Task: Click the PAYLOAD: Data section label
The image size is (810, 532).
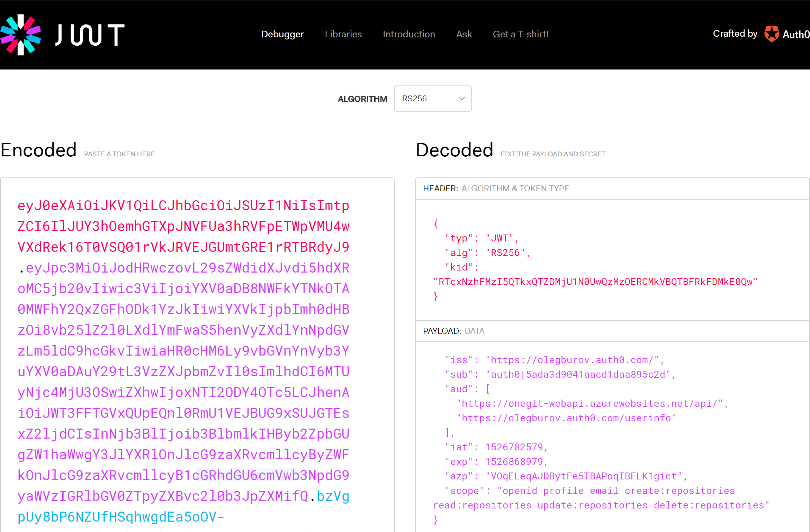Action: click(453, 331)
